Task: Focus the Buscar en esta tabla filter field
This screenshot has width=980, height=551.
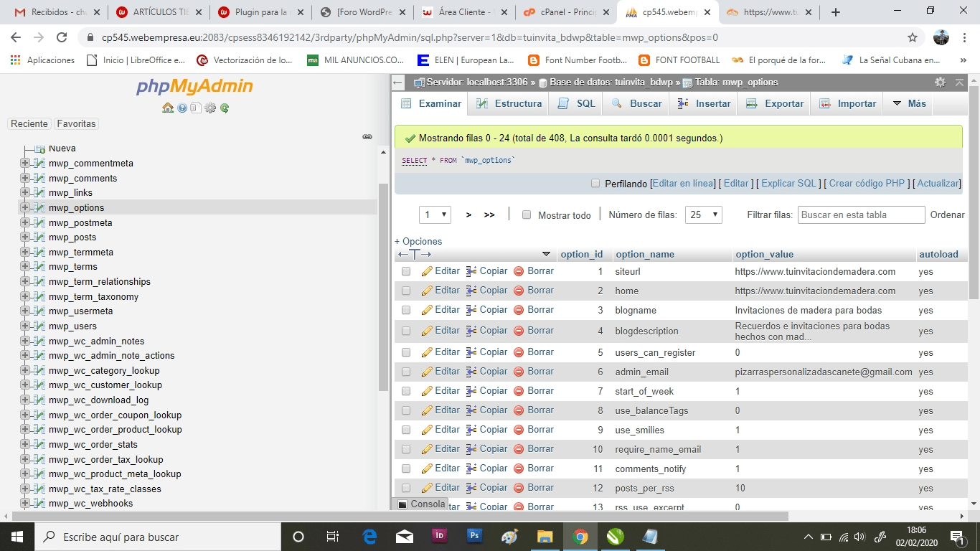Action: click(x=862, y=215)
